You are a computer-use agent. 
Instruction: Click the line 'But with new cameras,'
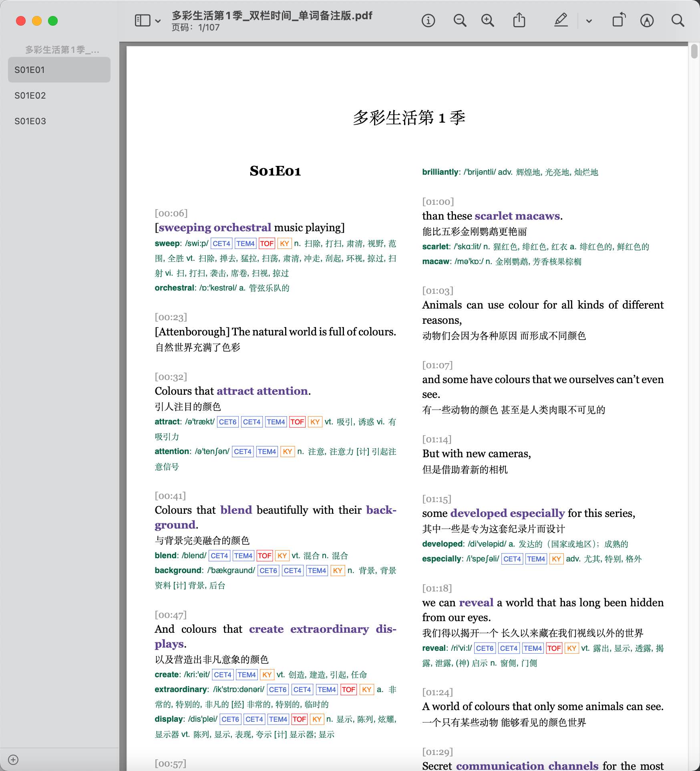pos(477,454)
